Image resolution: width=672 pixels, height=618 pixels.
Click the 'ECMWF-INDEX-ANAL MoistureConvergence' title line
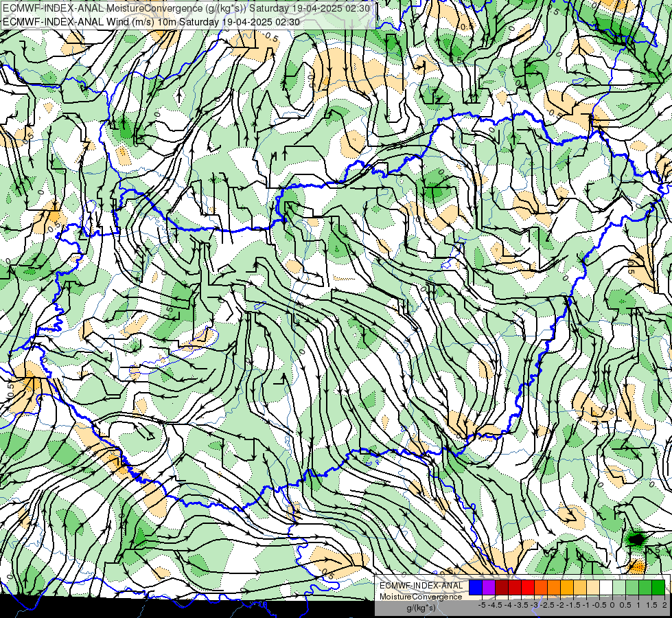[186, 8]
